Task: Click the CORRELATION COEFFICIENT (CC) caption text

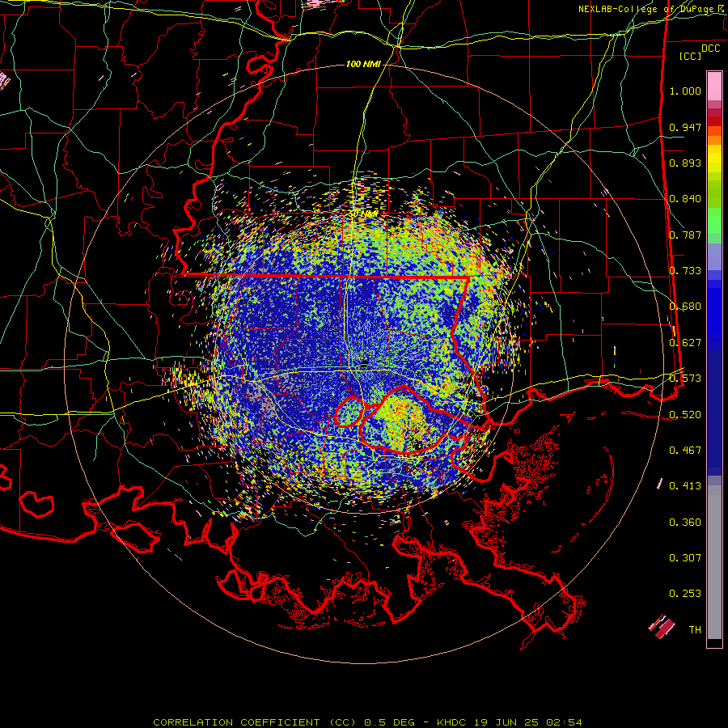Action: pos(255,722)
